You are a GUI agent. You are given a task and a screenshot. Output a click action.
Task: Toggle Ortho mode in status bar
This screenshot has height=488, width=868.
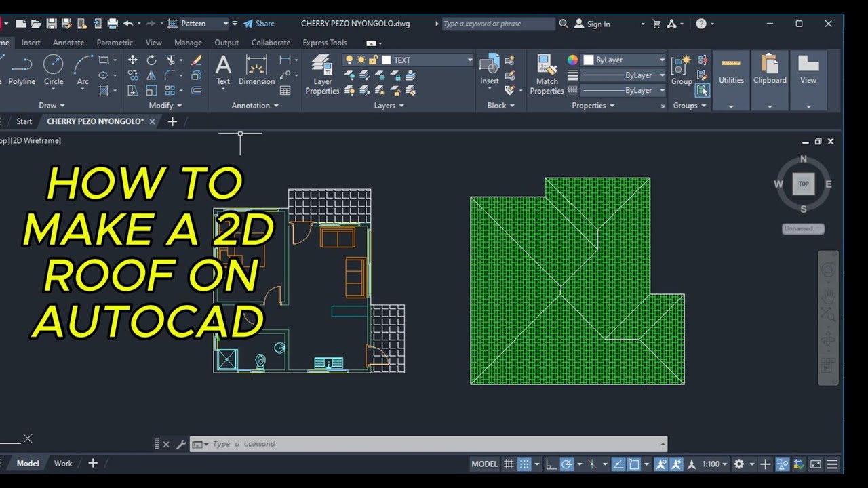(x=551, y=464)
